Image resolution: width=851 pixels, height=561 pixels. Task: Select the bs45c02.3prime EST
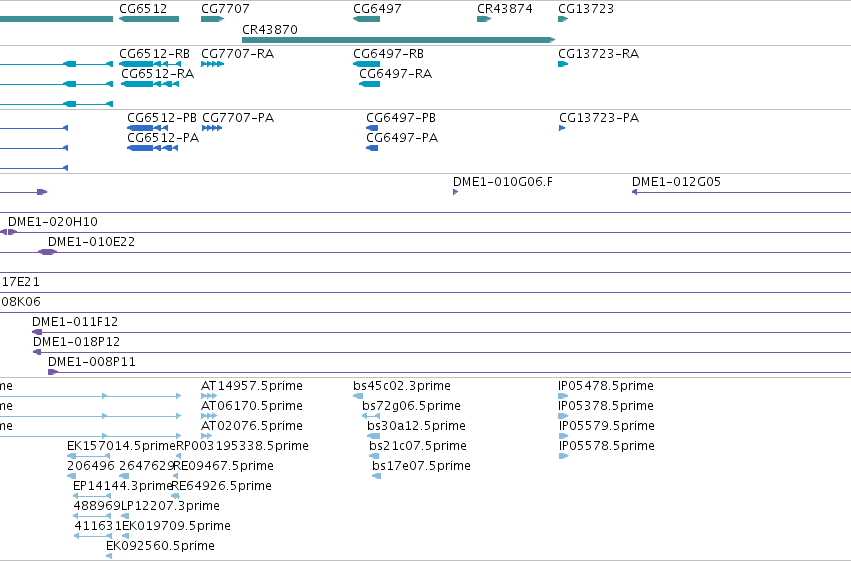click(358, 396)
